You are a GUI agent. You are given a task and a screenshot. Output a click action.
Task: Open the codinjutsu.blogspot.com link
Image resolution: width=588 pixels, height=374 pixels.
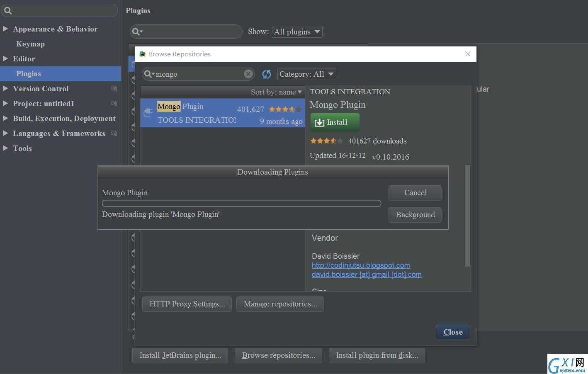(361, 265)
